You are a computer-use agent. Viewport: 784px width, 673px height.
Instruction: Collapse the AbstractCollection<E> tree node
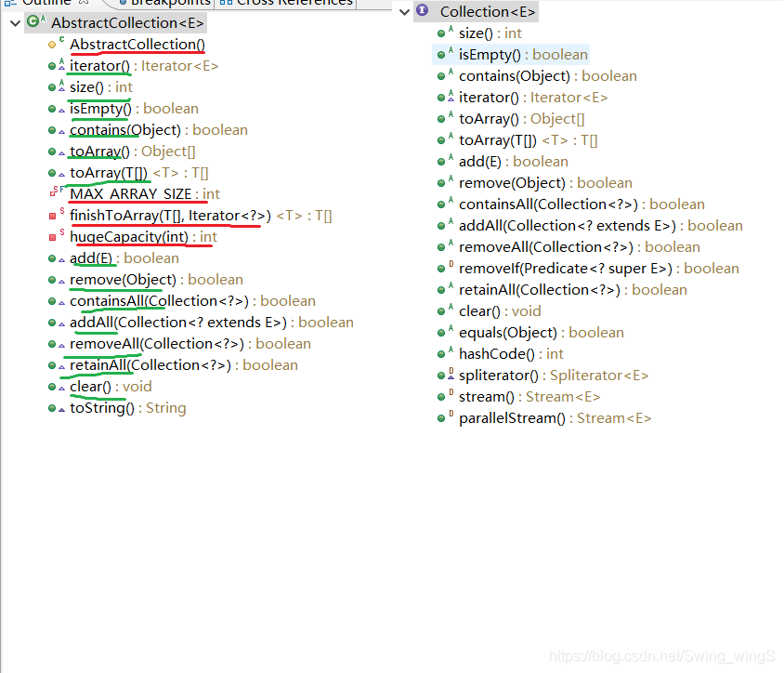[x=16, y=23]
